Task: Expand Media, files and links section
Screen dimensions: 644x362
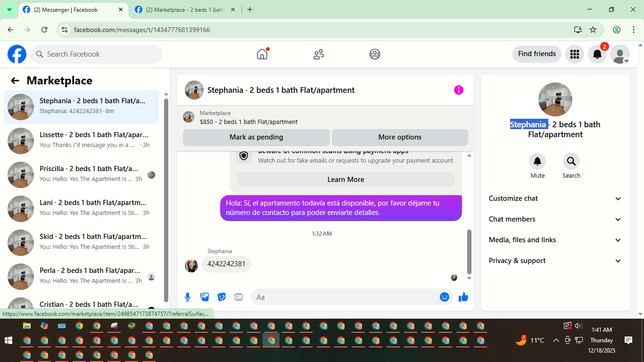Action: pyautogui.click(x=555, y=240)
